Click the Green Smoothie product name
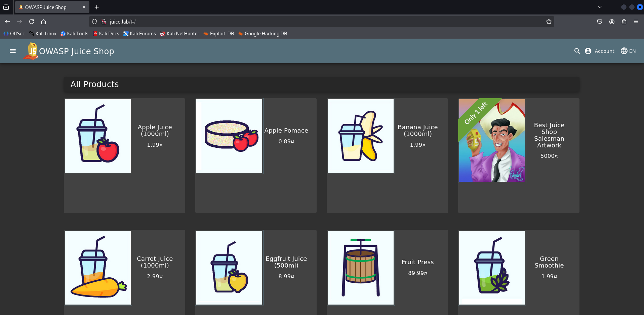Viewport: 644px width, 315px height. point(549,262)
